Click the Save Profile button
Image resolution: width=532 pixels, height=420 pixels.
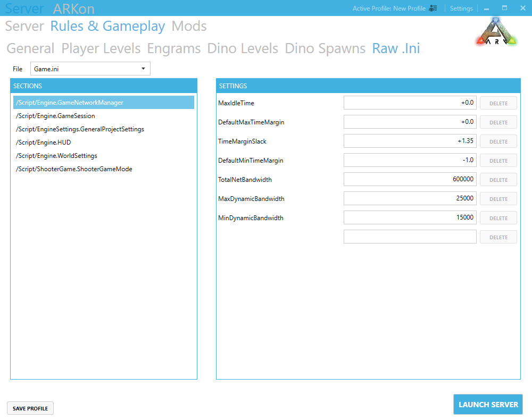(30, 408)
